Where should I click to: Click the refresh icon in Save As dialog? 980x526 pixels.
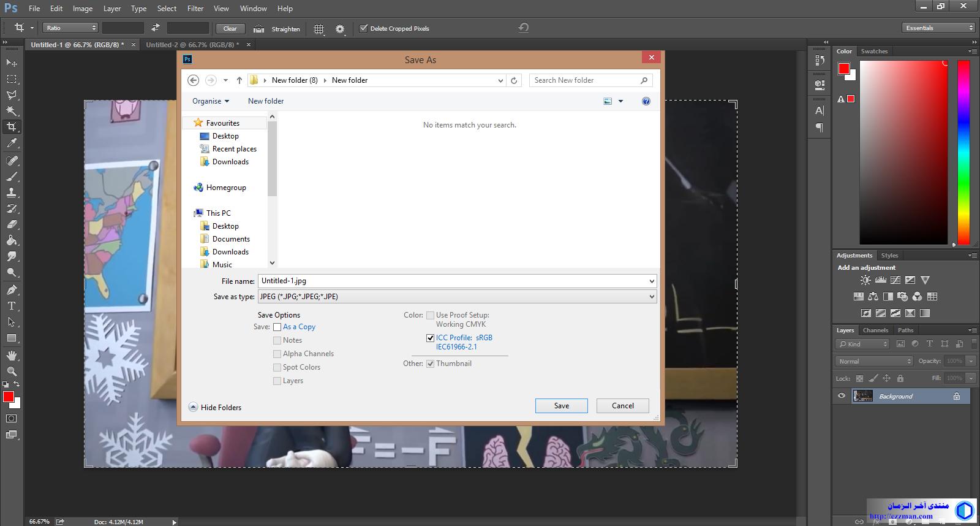[514, 80]
